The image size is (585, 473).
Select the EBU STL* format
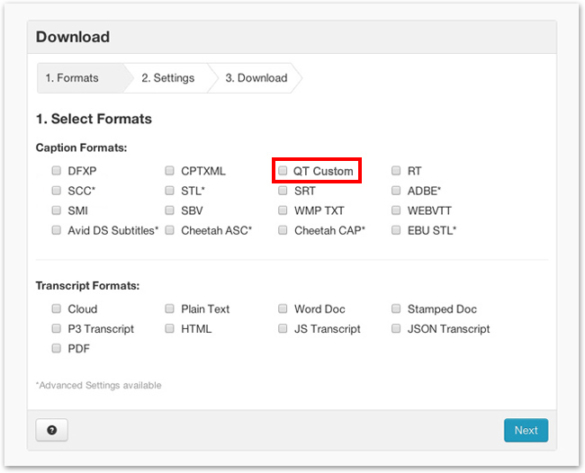point(396,230)
